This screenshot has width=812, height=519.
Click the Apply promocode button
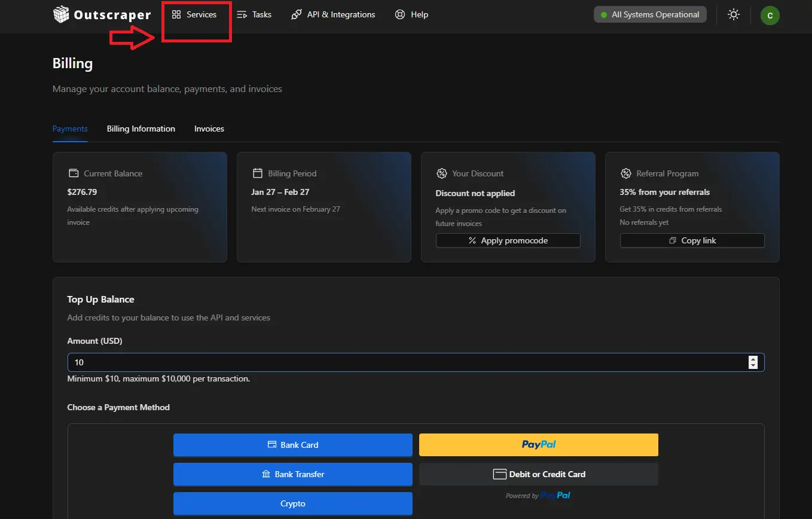(508, 240)
